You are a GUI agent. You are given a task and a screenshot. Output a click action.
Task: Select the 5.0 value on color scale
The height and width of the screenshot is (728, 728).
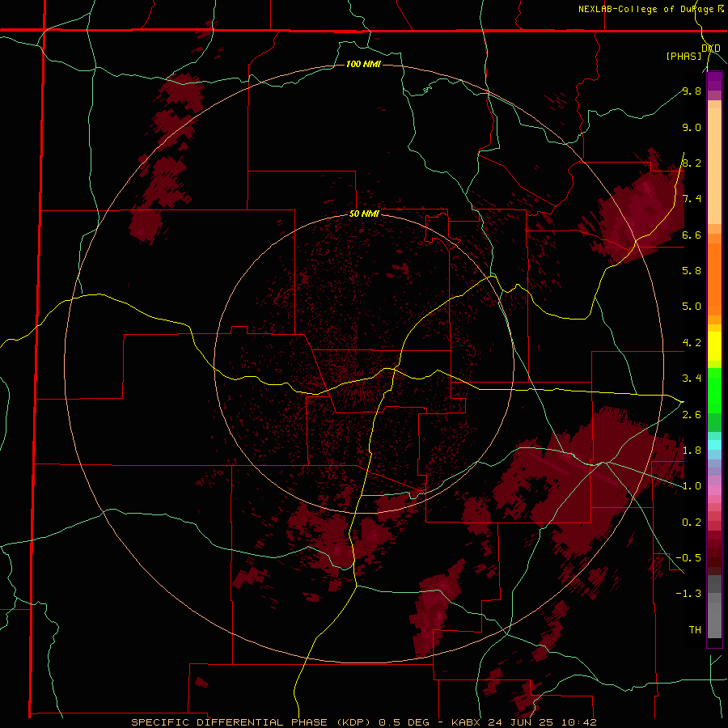692,307
